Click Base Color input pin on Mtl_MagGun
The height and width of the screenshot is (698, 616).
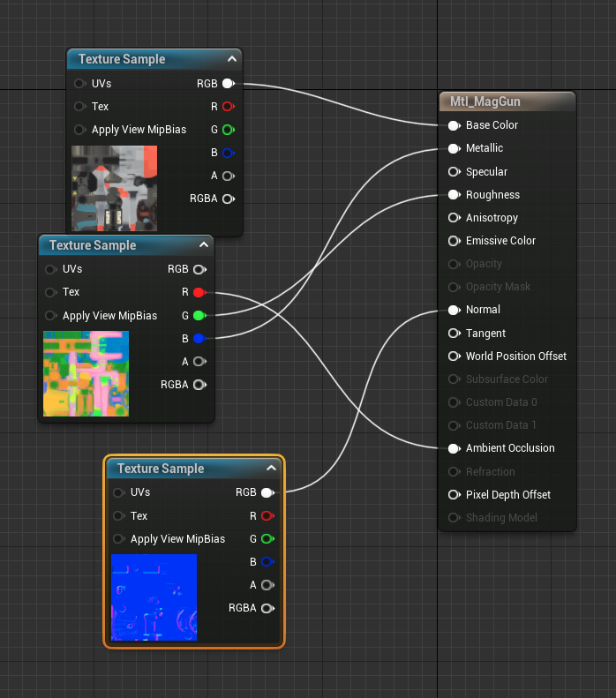[454, 125]
